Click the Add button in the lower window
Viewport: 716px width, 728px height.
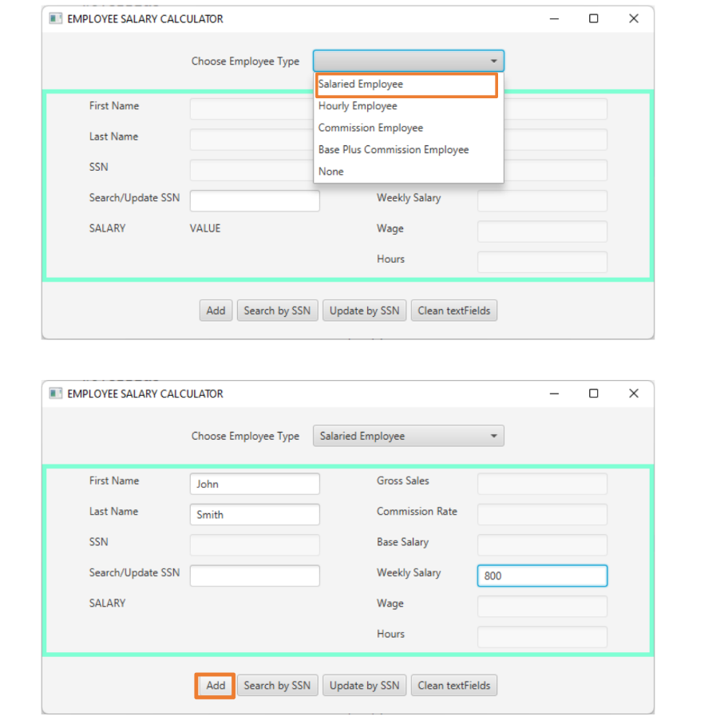click(214, 685)
